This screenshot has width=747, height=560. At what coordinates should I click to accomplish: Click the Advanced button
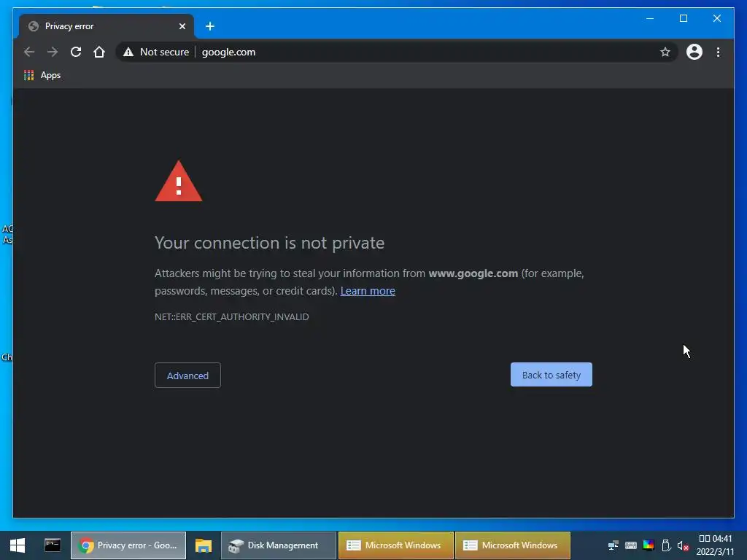coord(187,376)
